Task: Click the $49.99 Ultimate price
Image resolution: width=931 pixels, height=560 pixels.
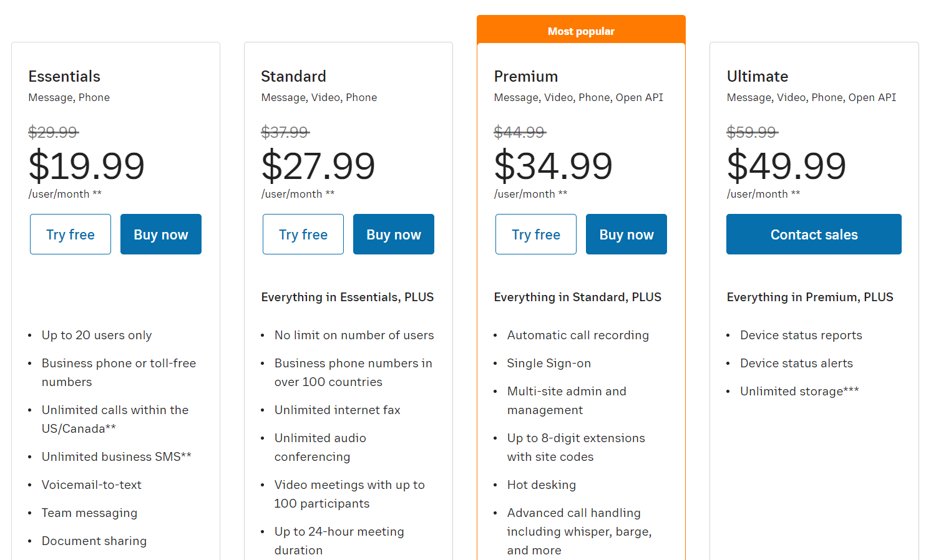Action: (x=786, y=166)
